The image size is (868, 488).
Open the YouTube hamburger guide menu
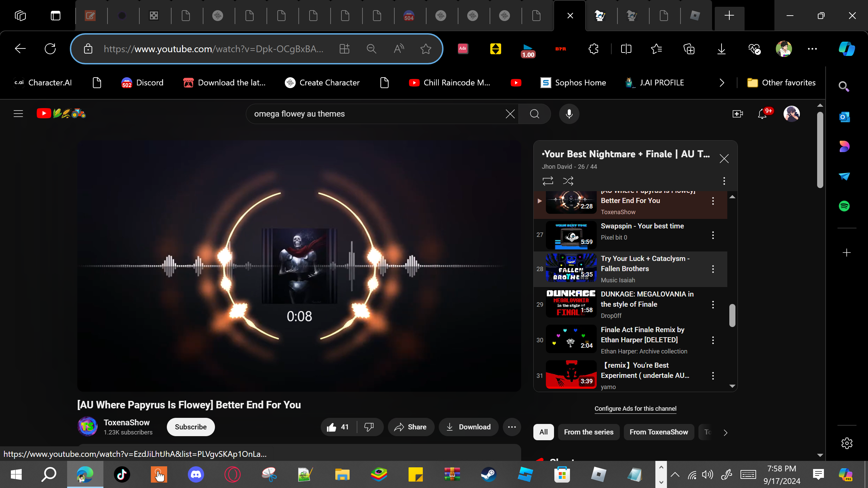coord(18,114)
